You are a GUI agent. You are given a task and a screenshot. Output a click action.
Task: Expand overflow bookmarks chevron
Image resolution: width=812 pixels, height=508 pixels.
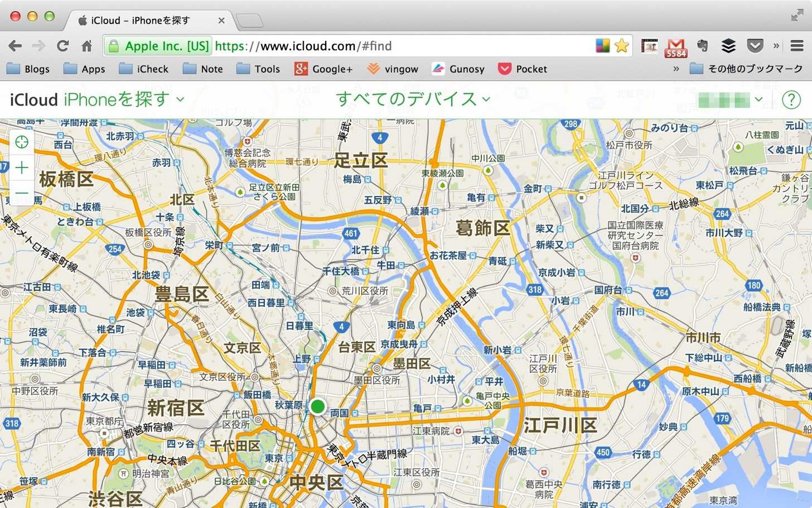click(x=676, y=69)
